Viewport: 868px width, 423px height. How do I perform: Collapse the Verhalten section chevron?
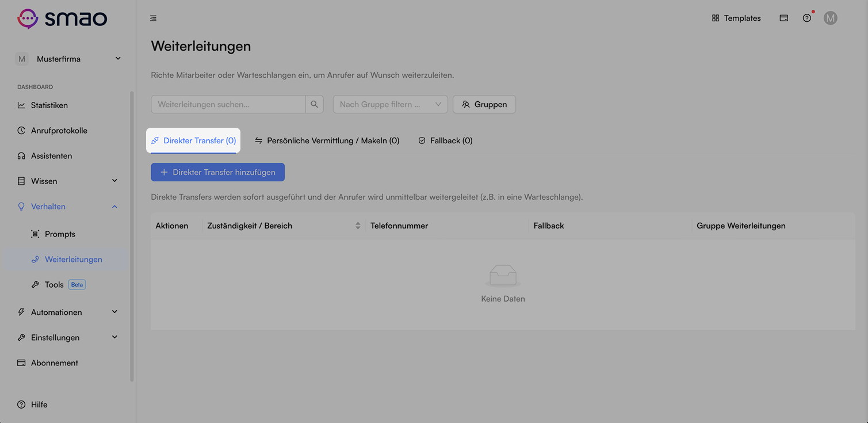coord(114,207)
